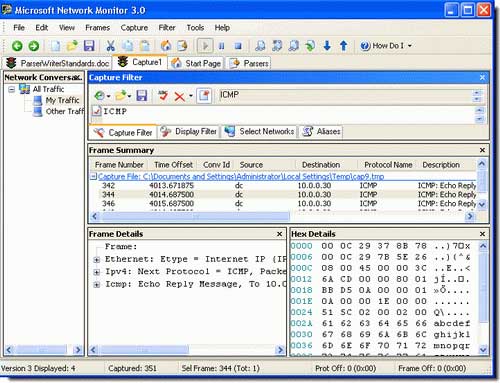500x383 pixels.
Task: Click the Copy icon in the main toolbar
Action: [127, 46]
